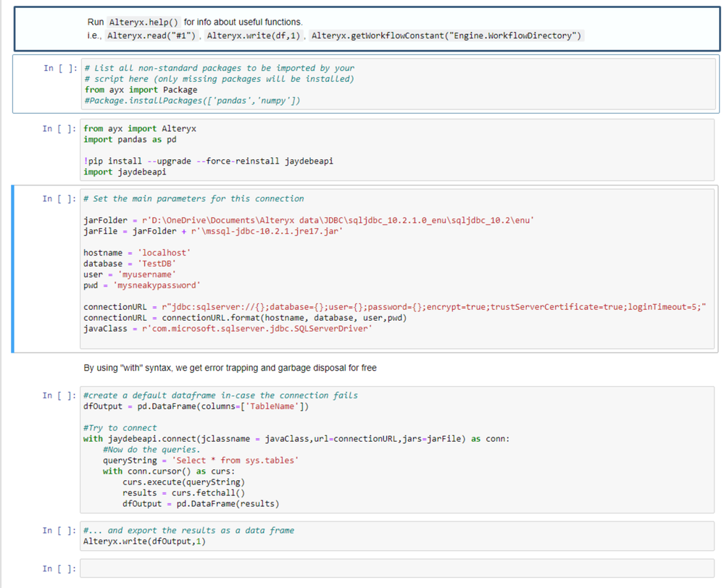Screen dimensions: 724x588
Task: Select the "By using with syntax" markdown text
Action: click(230, 368)
